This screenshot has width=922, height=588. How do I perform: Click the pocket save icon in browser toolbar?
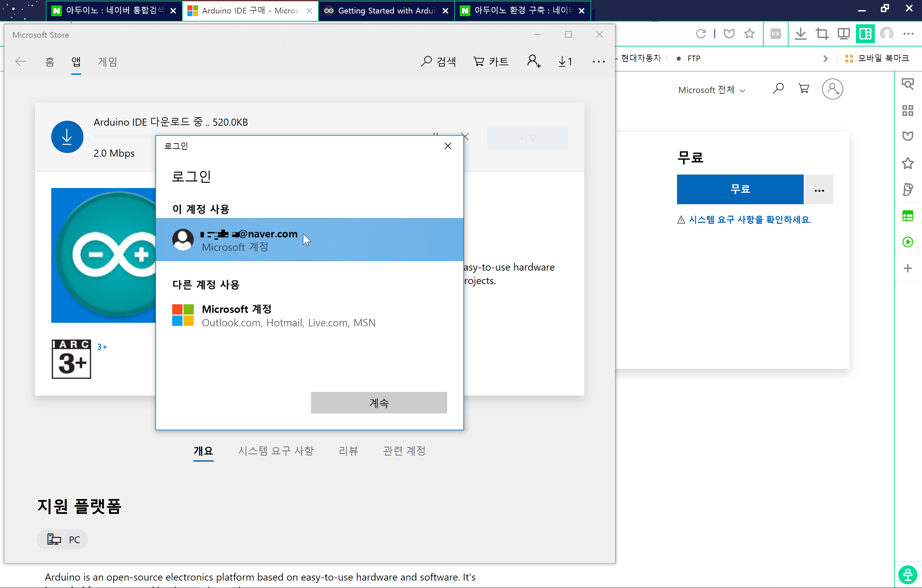729,34
